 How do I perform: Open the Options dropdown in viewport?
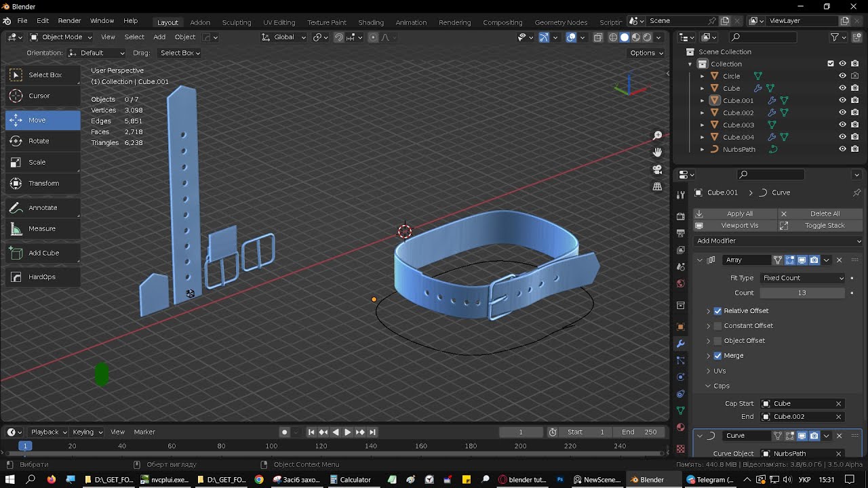[646, 53]
